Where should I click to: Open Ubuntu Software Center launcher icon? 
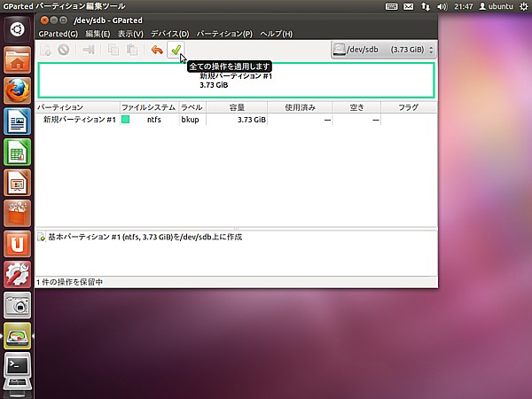[17, 213]
